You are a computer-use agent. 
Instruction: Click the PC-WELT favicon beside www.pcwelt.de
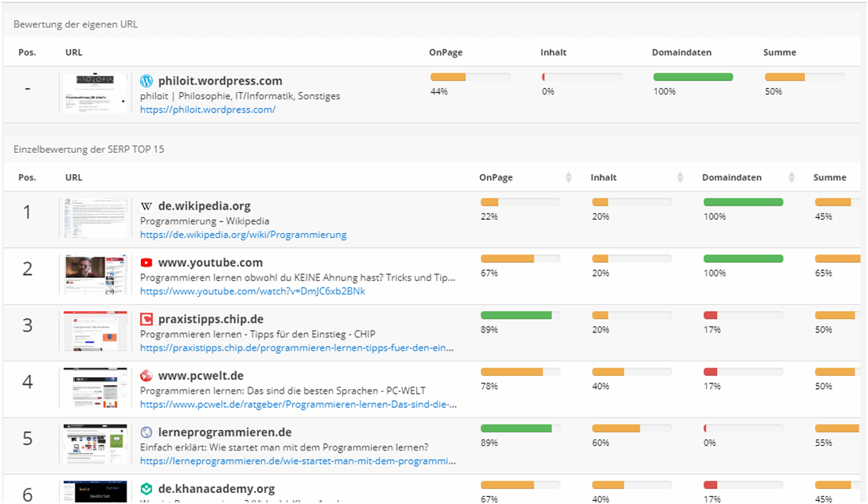(146, 376)
